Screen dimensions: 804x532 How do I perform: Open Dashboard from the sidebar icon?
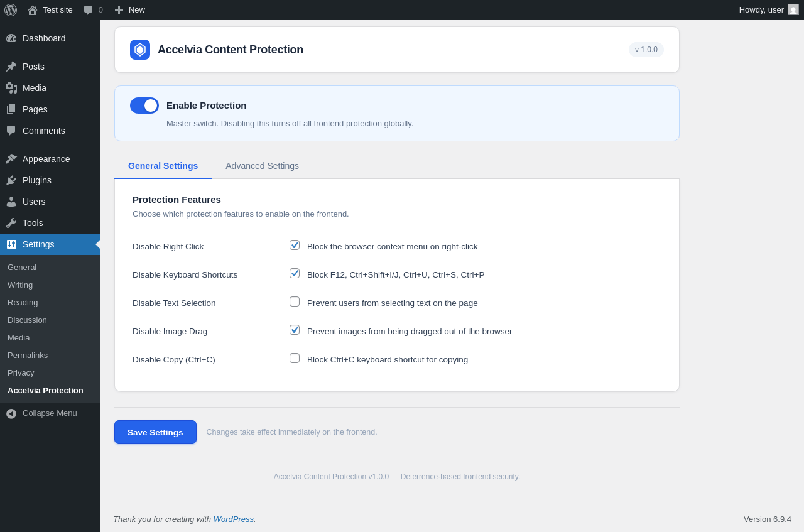click(11, 38)
